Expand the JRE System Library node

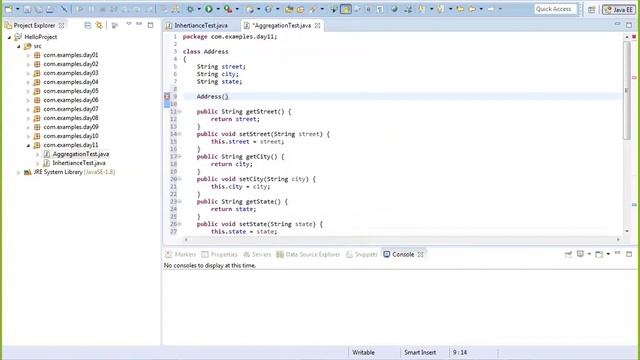click(x=18, y=172)
